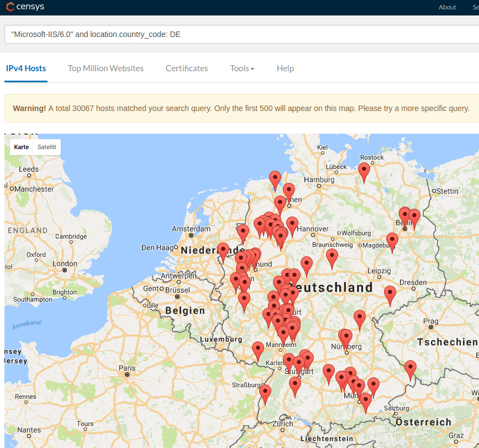Click the London city label
479x448 pixels.
(65, 263)
